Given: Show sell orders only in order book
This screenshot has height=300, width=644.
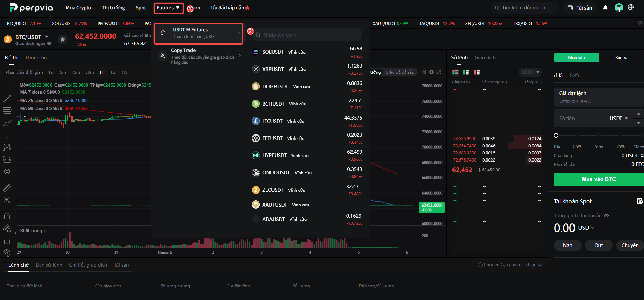Looking at the screenshot, I should 477,72.
